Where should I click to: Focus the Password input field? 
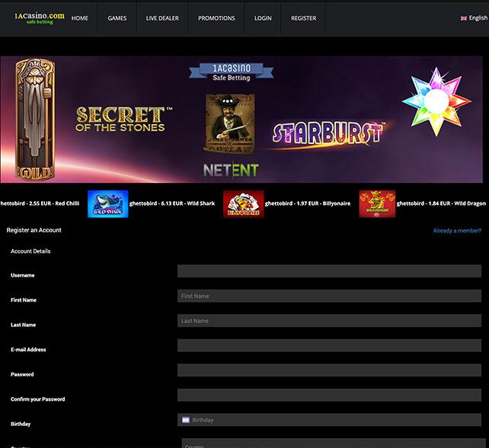[x=329, y=370]
